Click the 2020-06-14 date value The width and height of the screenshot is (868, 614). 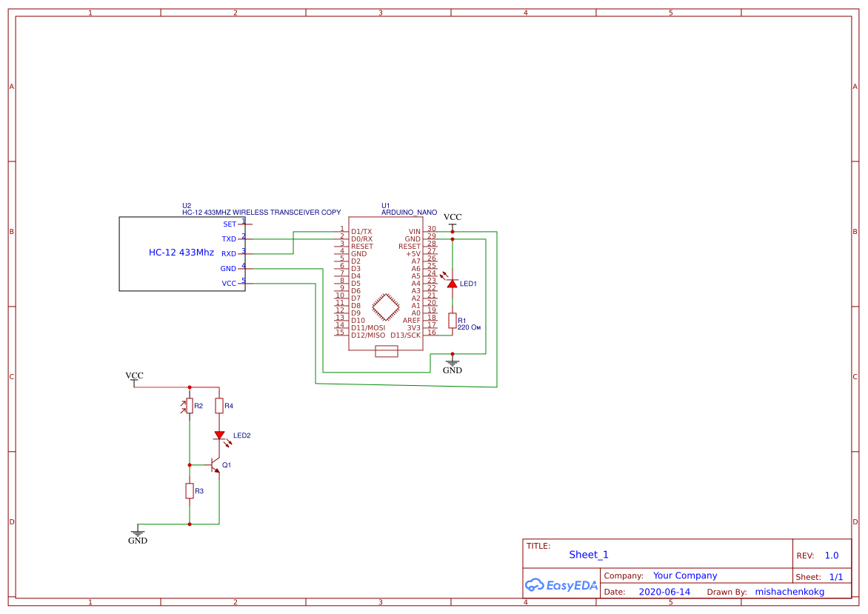664,592
